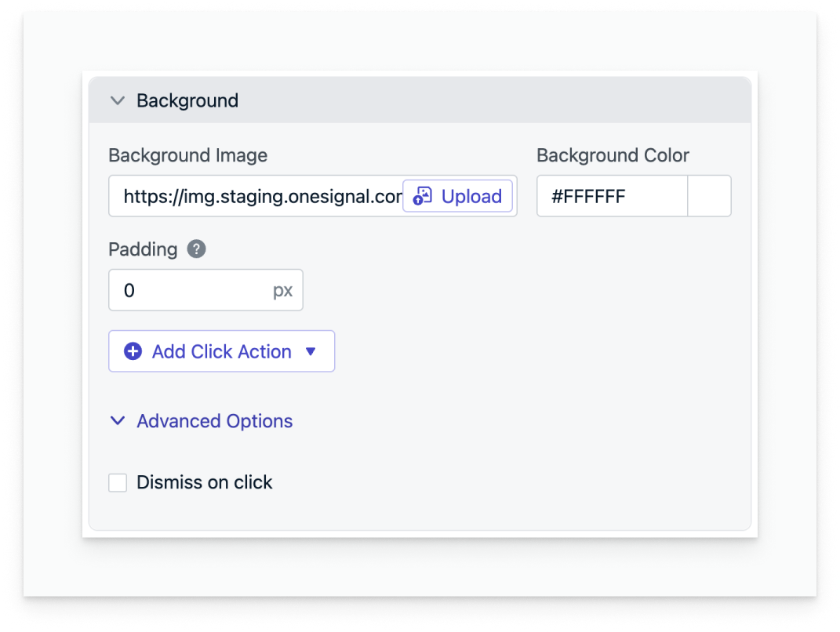
Task: Select the #FFFFFF hex color input
Action: tap(613, 196)
